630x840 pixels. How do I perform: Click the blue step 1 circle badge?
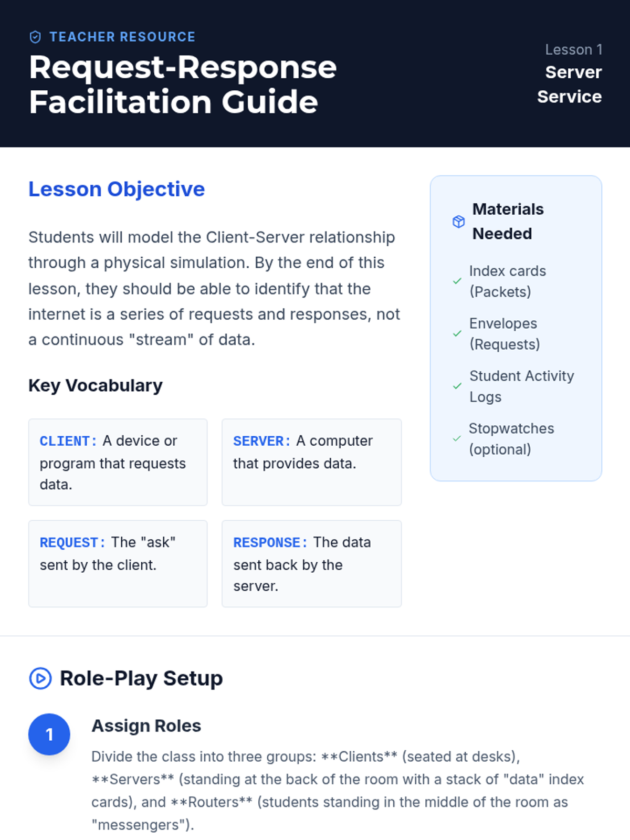click(x=49, y=734)
